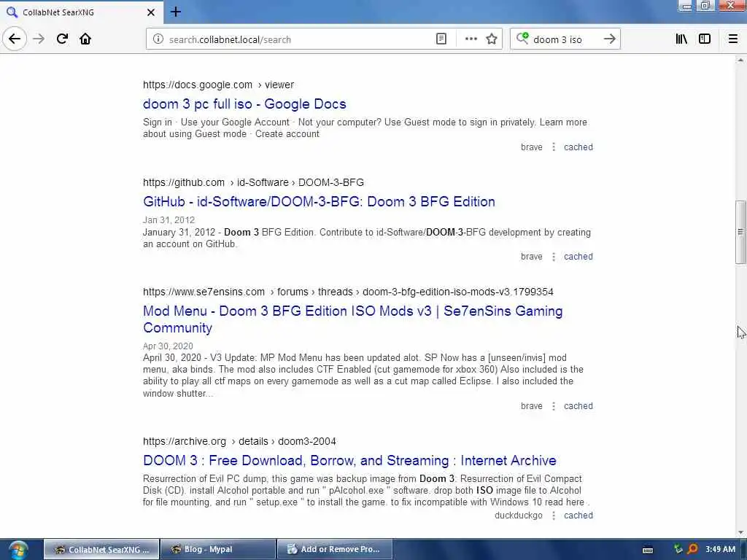Click the keyboard icon in system tray
747x560 pixels.
coord(648,550)
